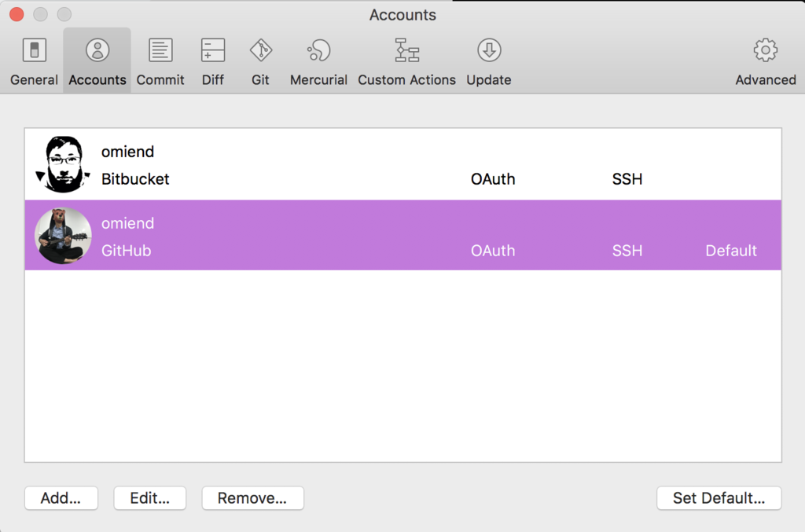The width and height of the screenshot is (805, 532).
Task: Open the Mercurial preferences icon
Action: 319,50
